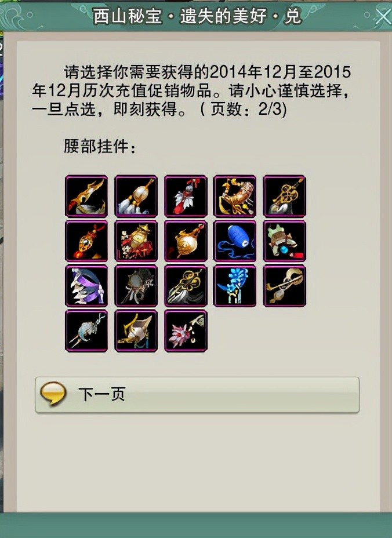This screenshot has height=538, width=392.
Task: Choose the golden knot pendant in top row
Action: pos(284,197)
